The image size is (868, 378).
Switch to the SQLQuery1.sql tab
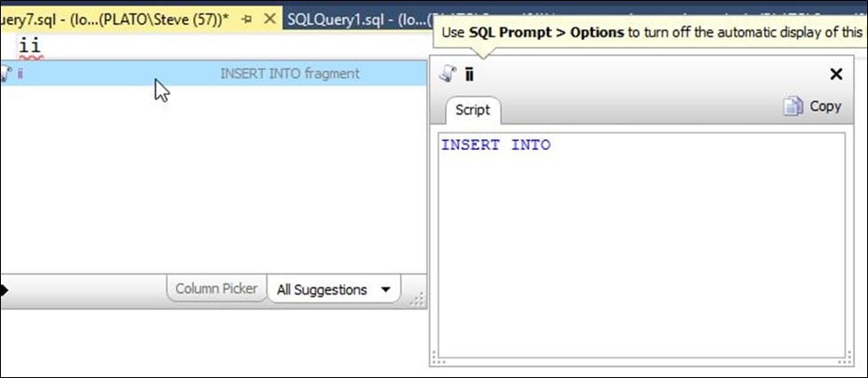(x=357, y=19)
